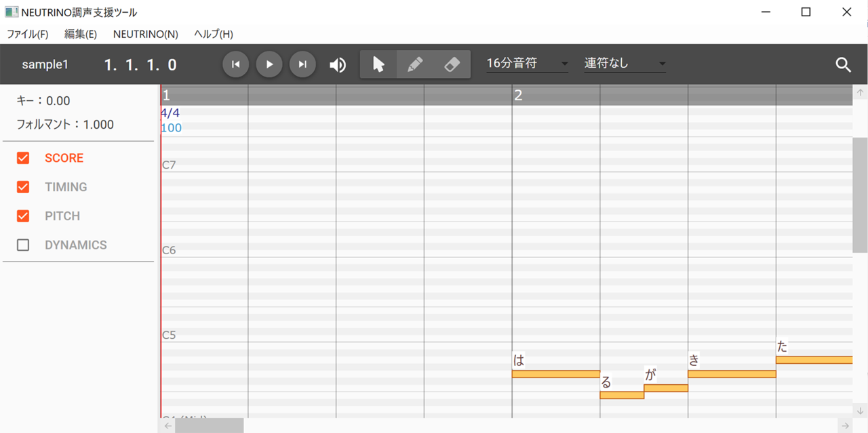This screenshot has width=868, height=433.
Task: Click the NEUTRINO app icon in title bar
Action: 11,12
